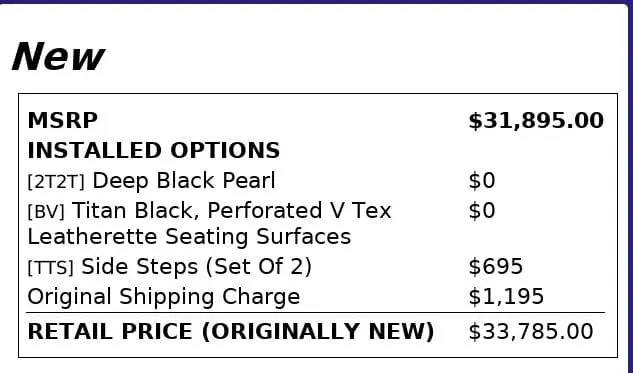Click the $0 price for Titan Black
This screenshot has height=373, width=633.
(x=482, y=211)
